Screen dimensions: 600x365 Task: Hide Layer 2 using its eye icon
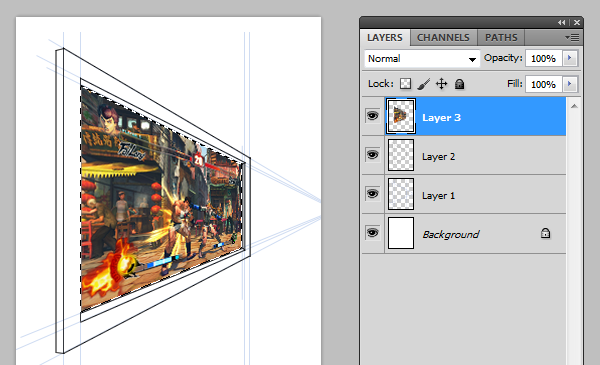372,155
